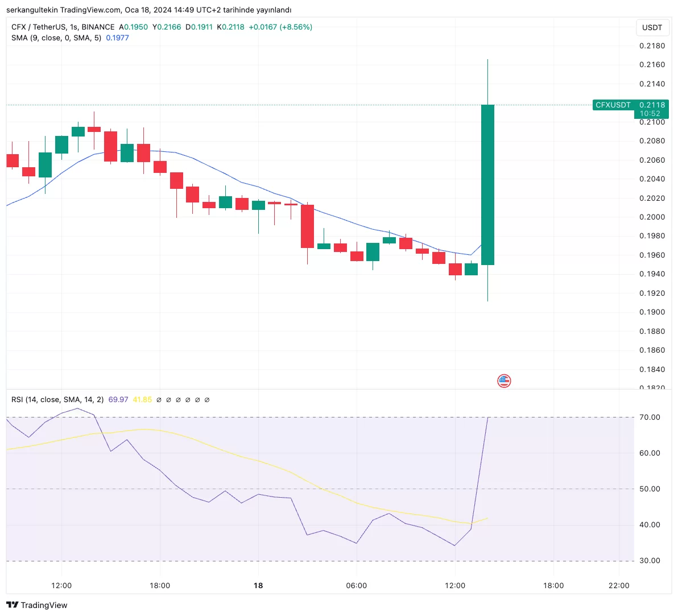
Task: Open the USDT currency selector
Action: 652,27
